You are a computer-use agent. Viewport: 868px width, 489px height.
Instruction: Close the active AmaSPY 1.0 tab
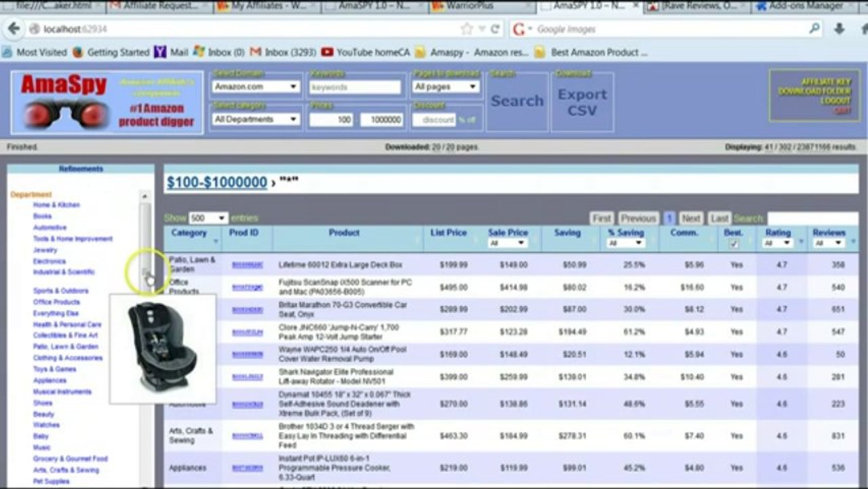coord(636,6)
